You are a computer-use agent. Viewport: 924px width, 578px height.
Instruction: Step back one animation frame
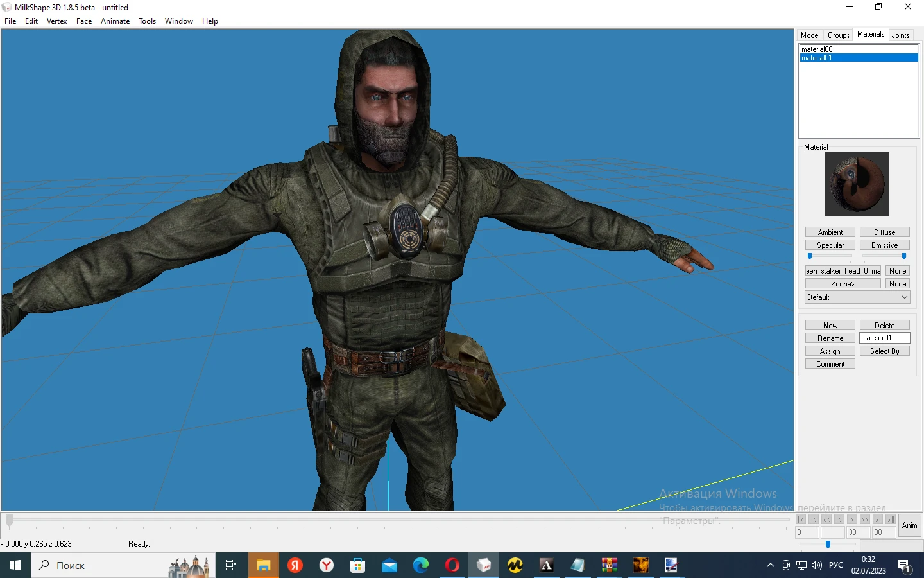(x=839, y=520)
